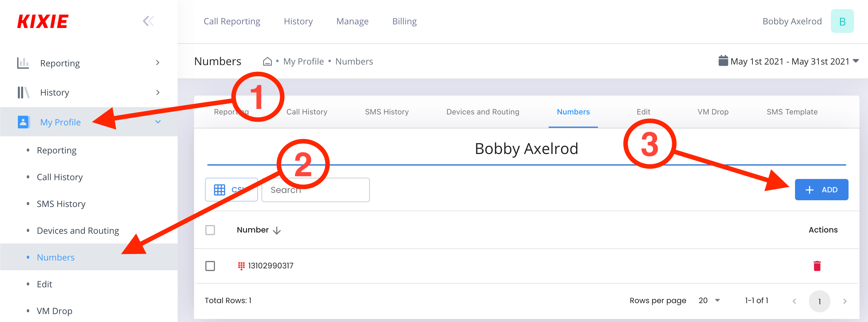Open the calendar date icon
The image size is (868, 322).
pos(723,61)
